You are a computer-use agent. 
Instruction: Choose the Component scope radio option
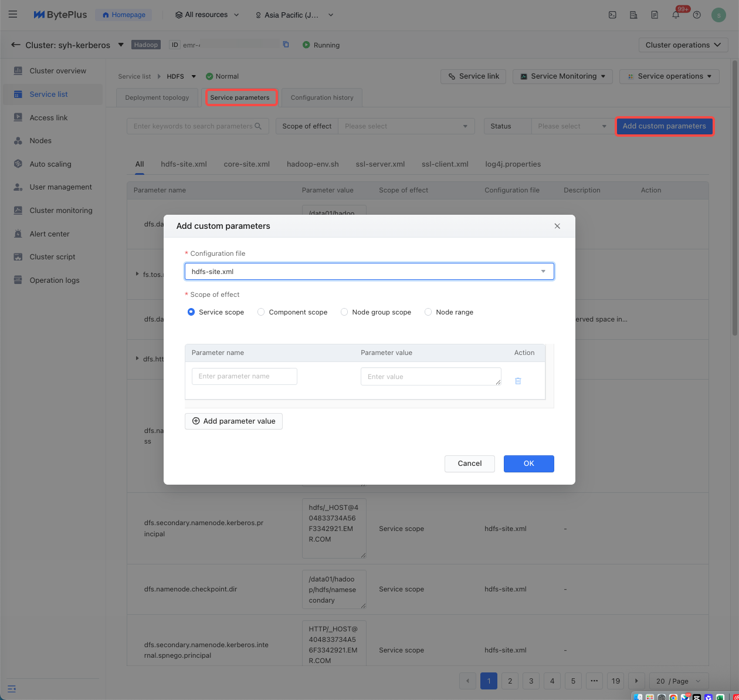click(261, 312)
